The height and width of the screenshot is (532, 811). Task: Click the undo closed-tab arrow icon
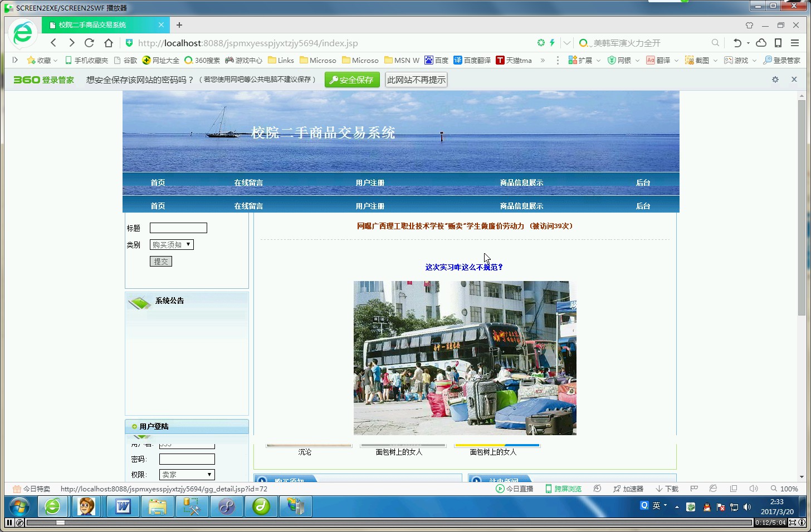tap(737, 43)
